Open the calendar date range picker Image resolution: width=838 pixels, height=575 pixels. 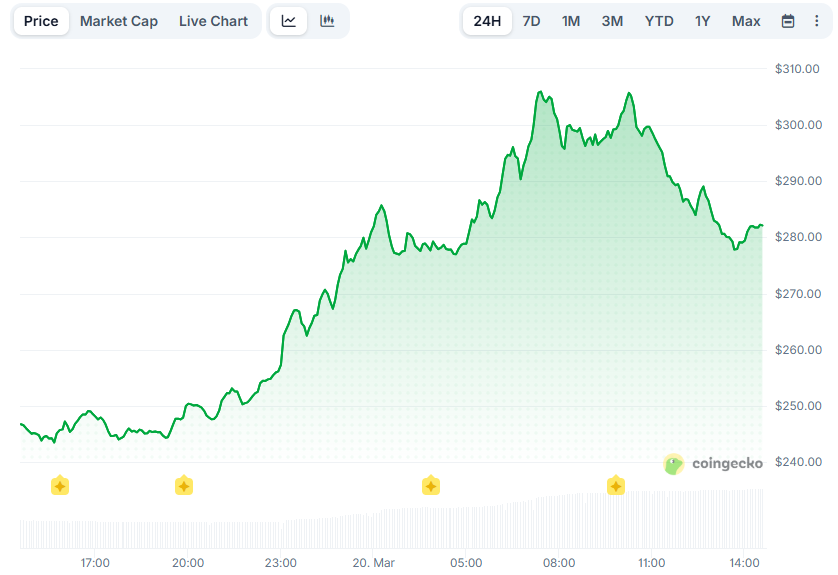pyautogui.click(x=788, y=21)
